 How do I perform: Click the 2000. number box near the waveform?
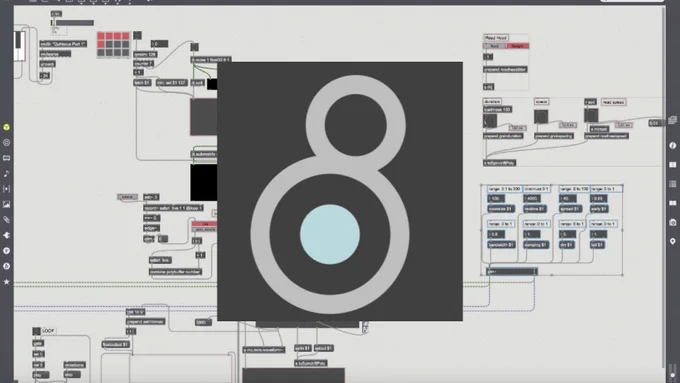[x=203, y=322]
